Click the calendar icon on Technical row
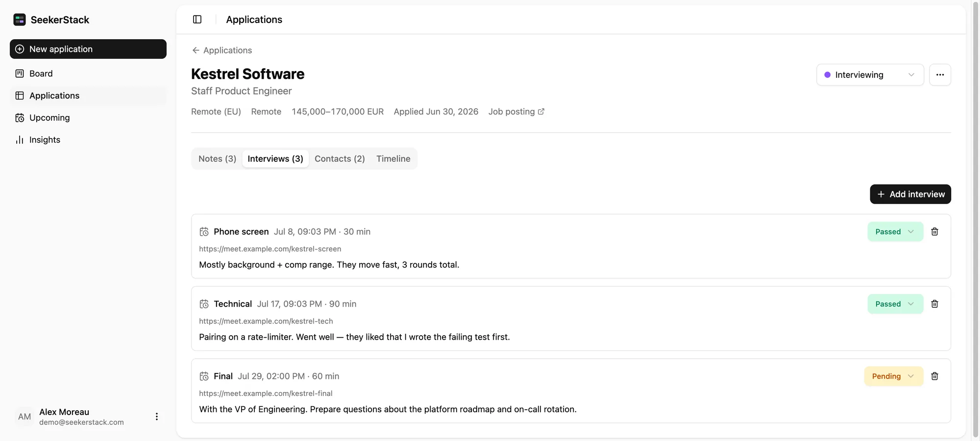 pyautogui.click(x=204, y=304)
